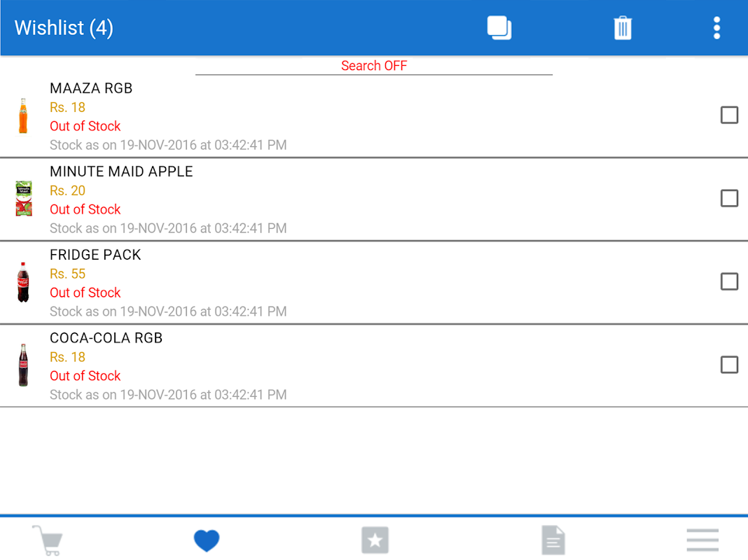Viewport: 748px width, 560px height.
Task: Open the three-dot overflow menu
Action: [716, 27]
